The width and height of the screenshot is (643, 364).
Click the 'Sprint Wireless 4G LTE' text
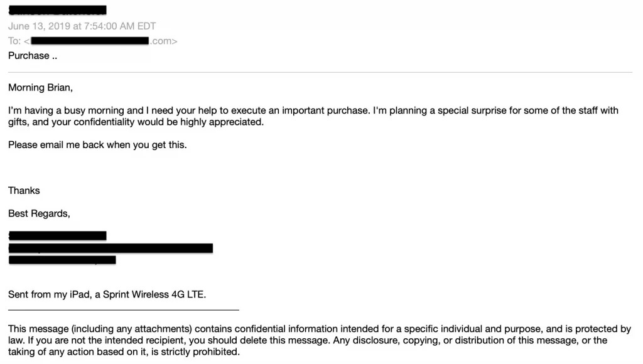click(x=154, y=294)
